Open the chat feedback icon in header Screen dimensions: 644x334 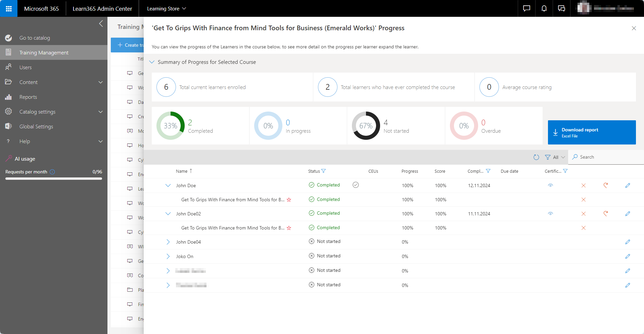(x=526, y=8)
